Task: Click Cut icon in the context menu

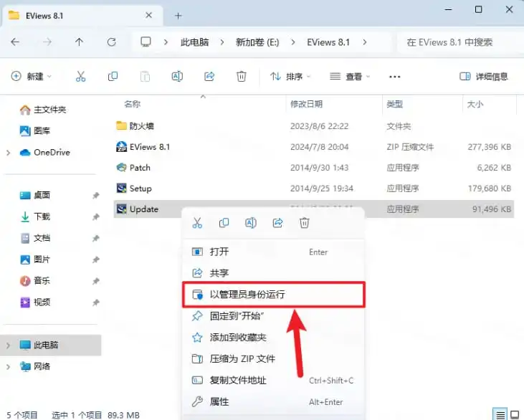Action: pos(197,223)
